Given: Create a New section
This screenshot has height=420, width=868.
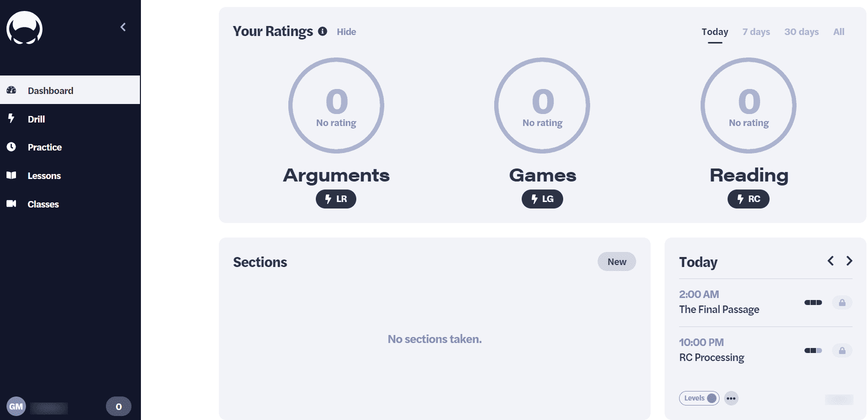Looking at the screenshot, I should click(x=617, y=261).
